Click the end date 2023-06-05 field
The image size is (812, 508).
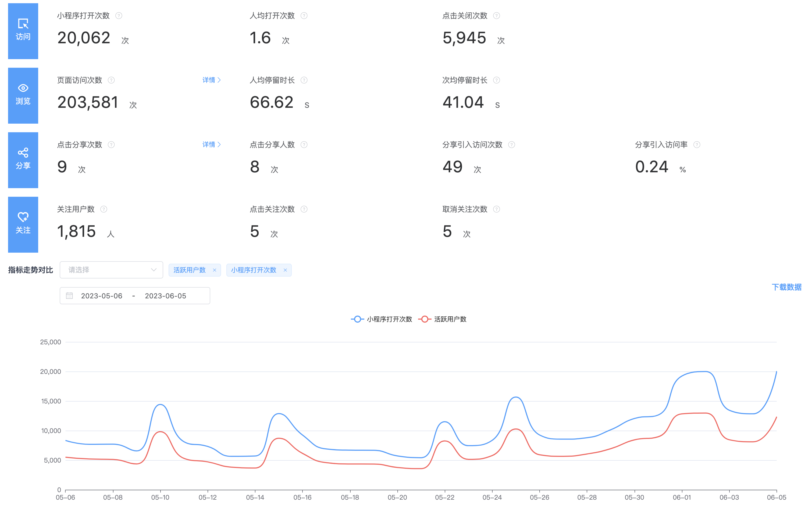pos(165,296)
